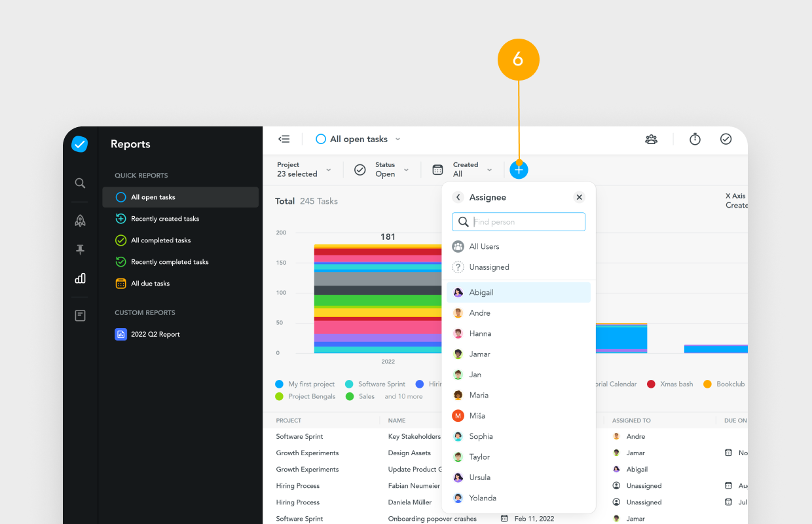Open Recently created tasks report

tap(180, 219)
